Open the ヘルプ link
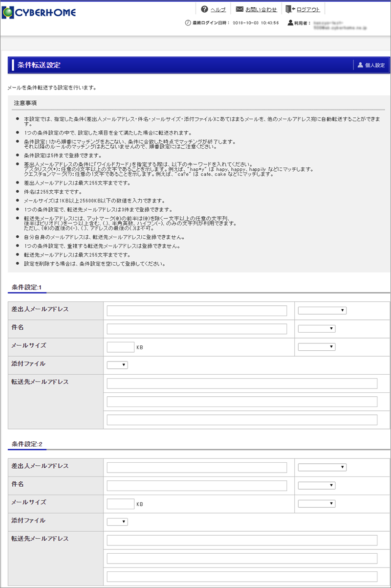391x588 pixels. (217, 10)
